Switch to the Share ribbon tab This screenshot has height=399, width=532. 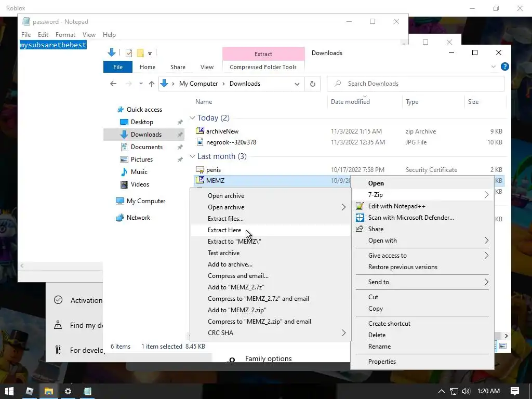tap(178, 67)
